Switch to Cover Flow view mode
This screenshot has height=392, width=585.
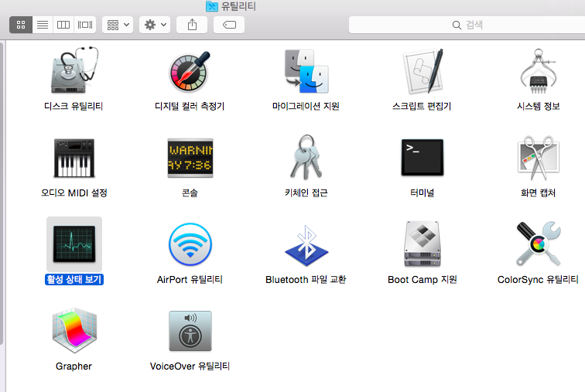point(85,25)
